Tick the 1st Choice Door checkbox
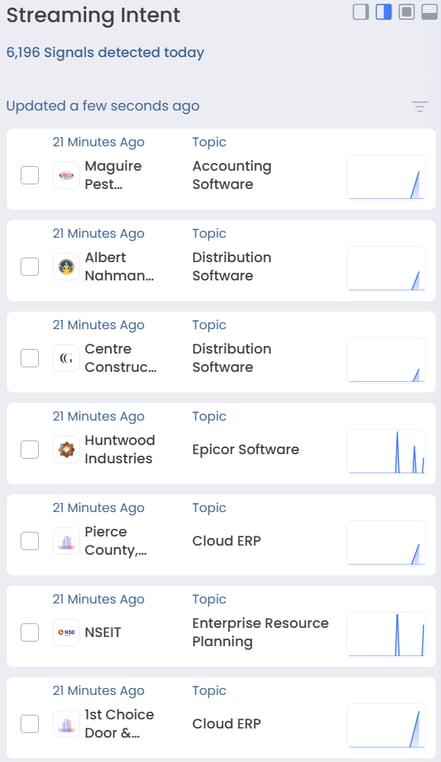 point(30,724)
